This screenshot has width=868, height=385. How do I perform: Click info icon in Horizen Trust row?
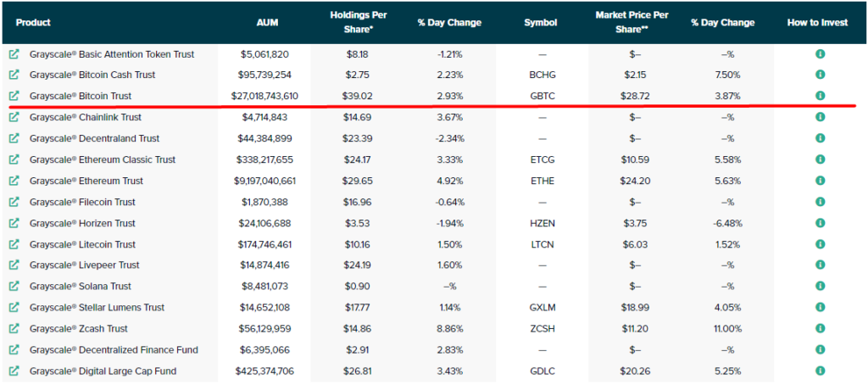tap(820, 223)
